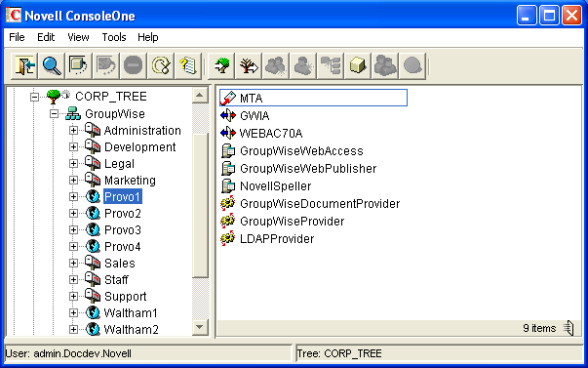588x368 pixels.
Task: Select the NovellSpeller list entry text
Action: [x=276, y=185]
